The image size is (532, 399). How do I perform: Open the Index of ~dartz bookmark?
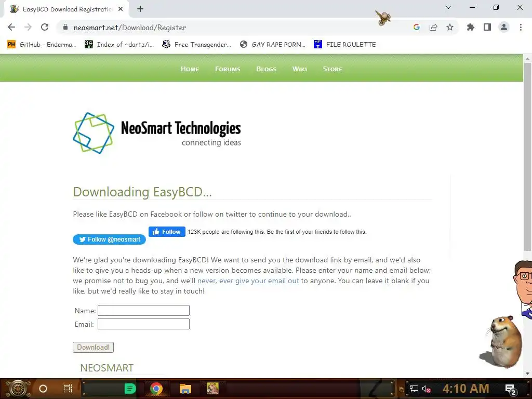click(x=119, y=45)
